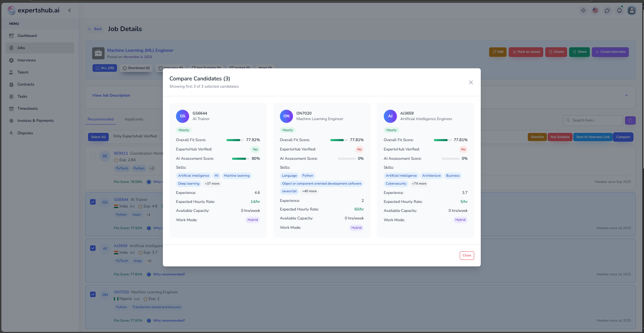This screenshot has width=644, height=333.
Task: Check the BE9011 candidate checkbox
Action: point(93,156)
